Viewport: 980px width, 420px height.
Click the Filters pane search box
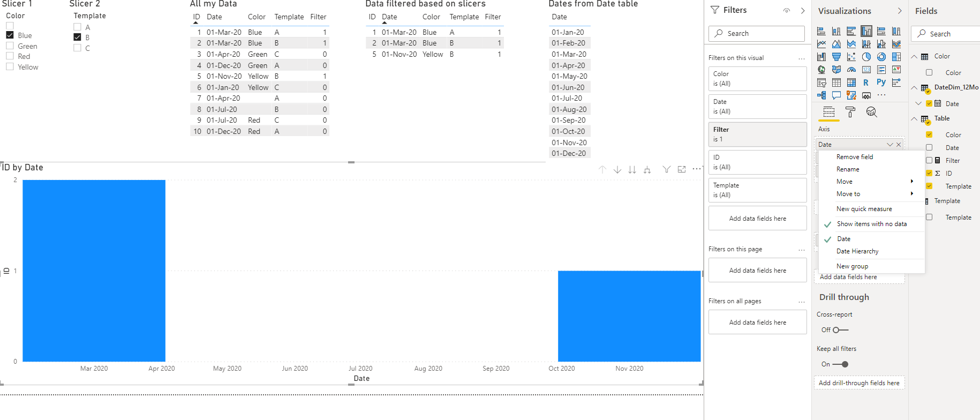pos(756,33)
